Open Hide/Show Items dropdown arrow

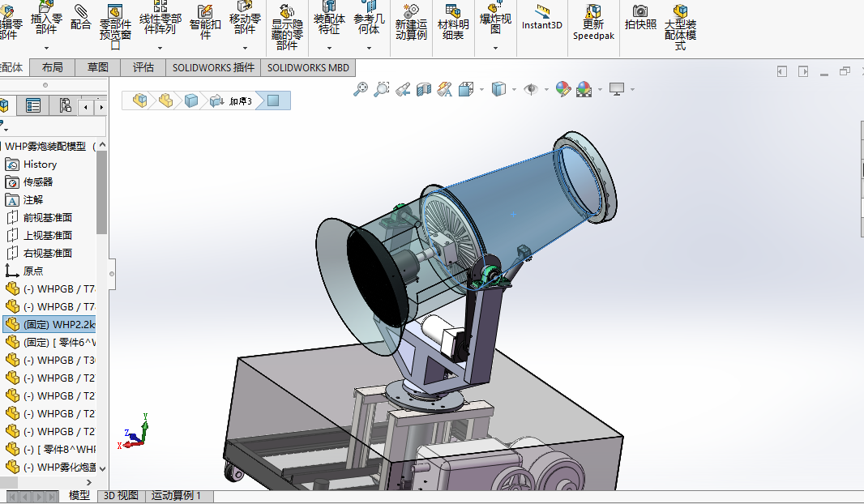click(x=546, y=89)
